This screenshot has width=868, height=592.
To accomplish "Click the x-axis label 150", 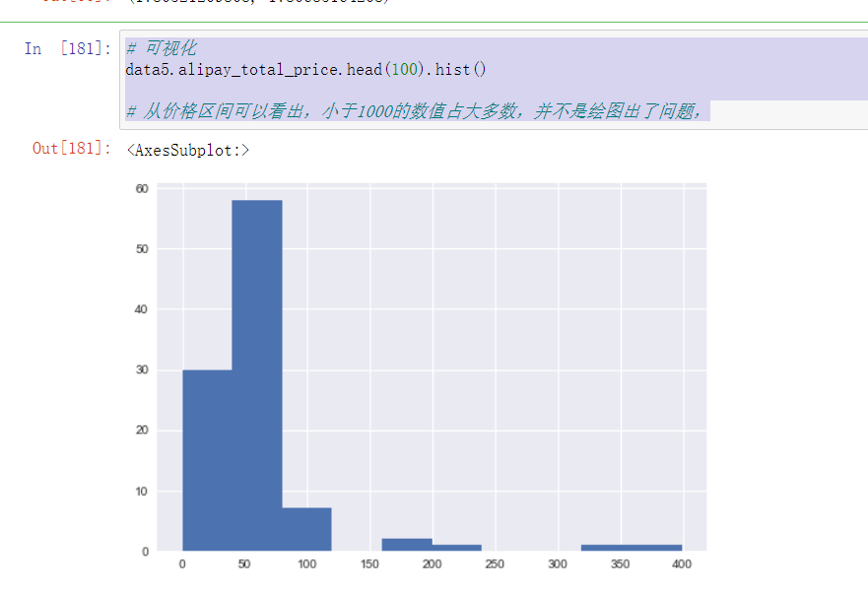I will point(369,563).
